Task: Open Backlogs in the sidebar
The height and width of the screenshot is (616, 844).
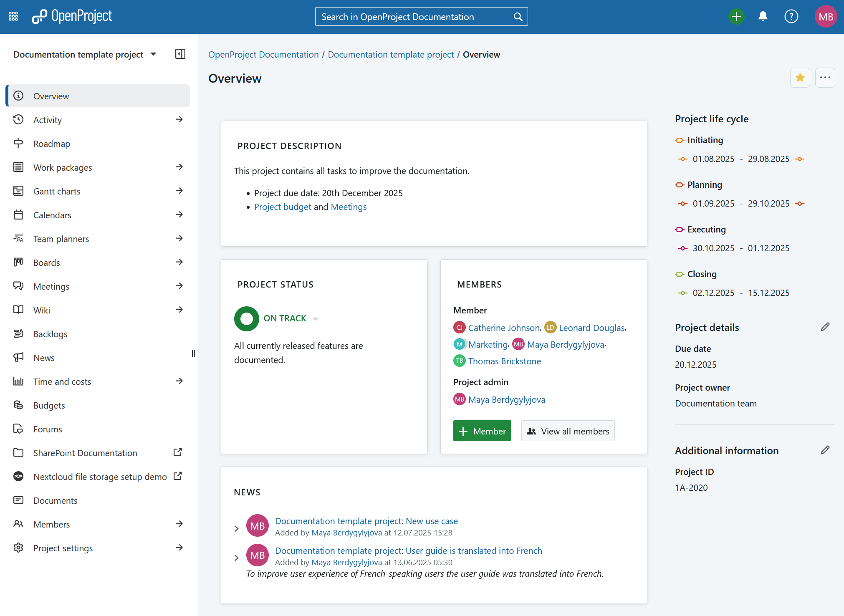Action: click(x=98, y=334)
